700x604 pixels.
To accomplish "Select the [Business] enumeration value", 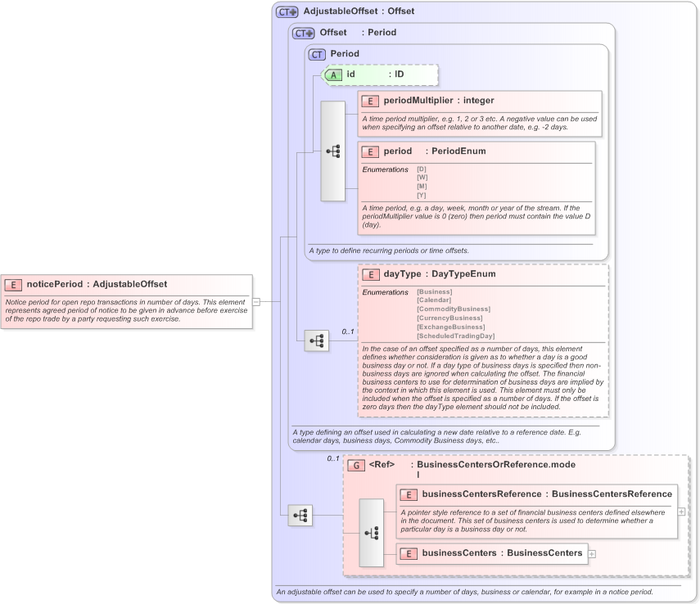I will [435, 292].
